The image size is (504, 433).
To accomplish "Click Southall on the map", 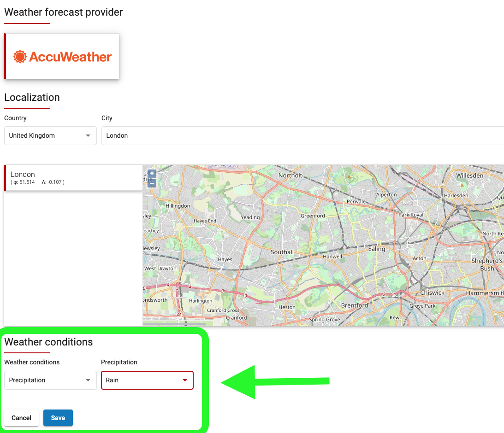I will click(x=282, y=252).
